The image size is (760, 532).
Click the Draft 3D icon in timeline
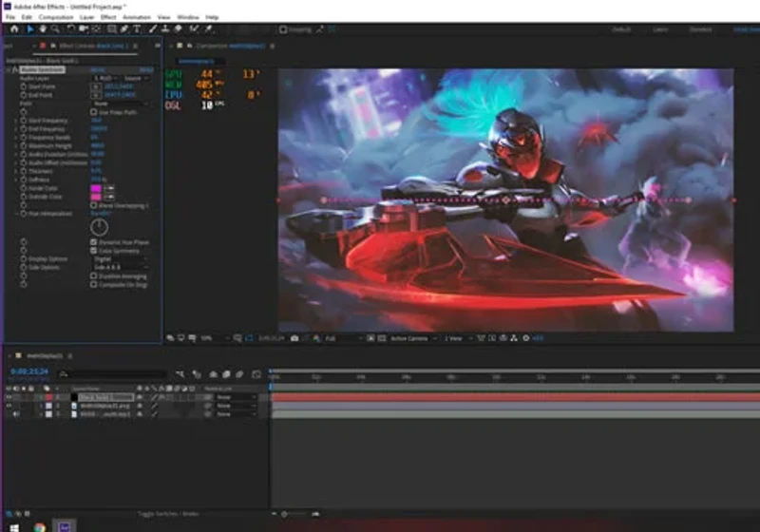[x=197, y=374]
